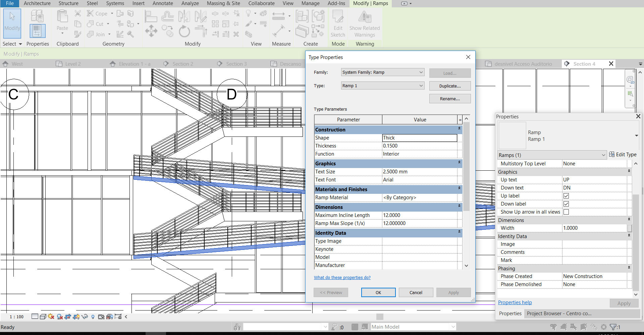The image size is (644, 335).
Task: Toggle Reveal Hidden Elements lightbulb
Action: pyautogui.click(x=93, y=316)
